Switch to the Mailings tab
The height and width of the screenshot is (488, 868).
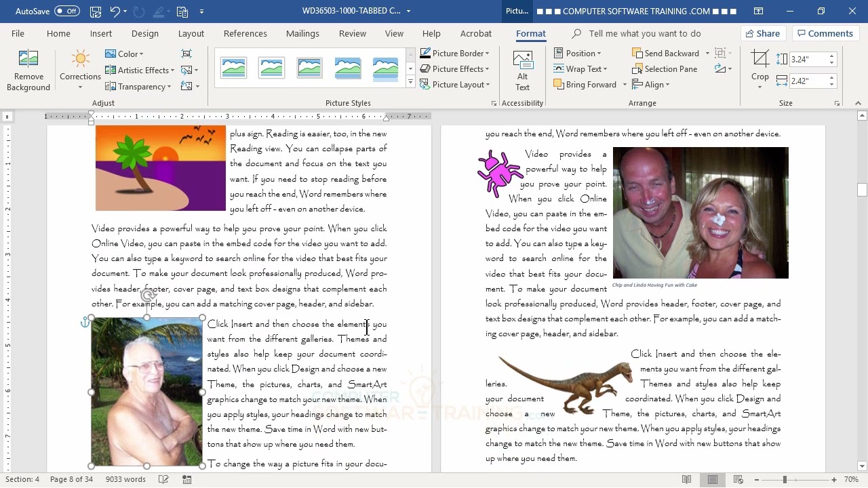point(302,33)
